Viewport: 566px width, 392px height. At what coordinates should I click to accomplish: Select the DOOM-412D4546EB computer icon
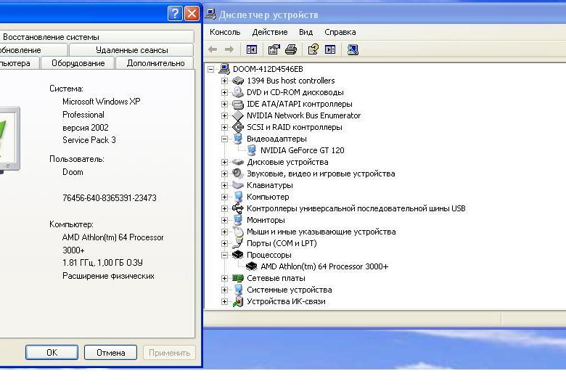[x=224, y=68]
